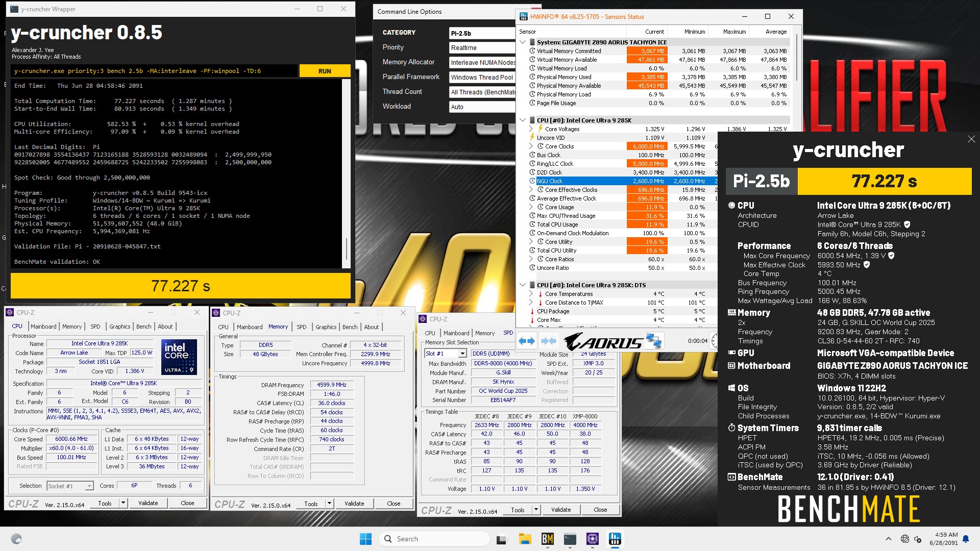980x551 pixels.
Task: Open Task View from the taskbar
Action: click(502, 539)
